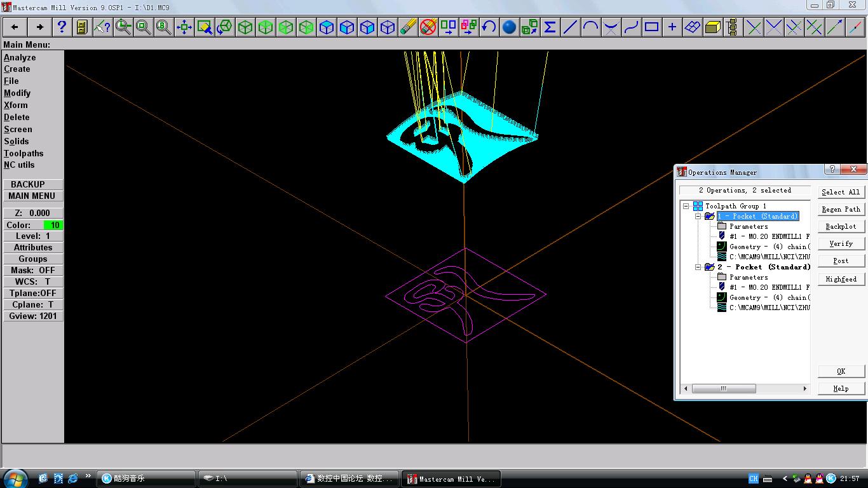
Task: Click the yellow file cabinet toolbar icon
Action: click(x=81, y=27)
